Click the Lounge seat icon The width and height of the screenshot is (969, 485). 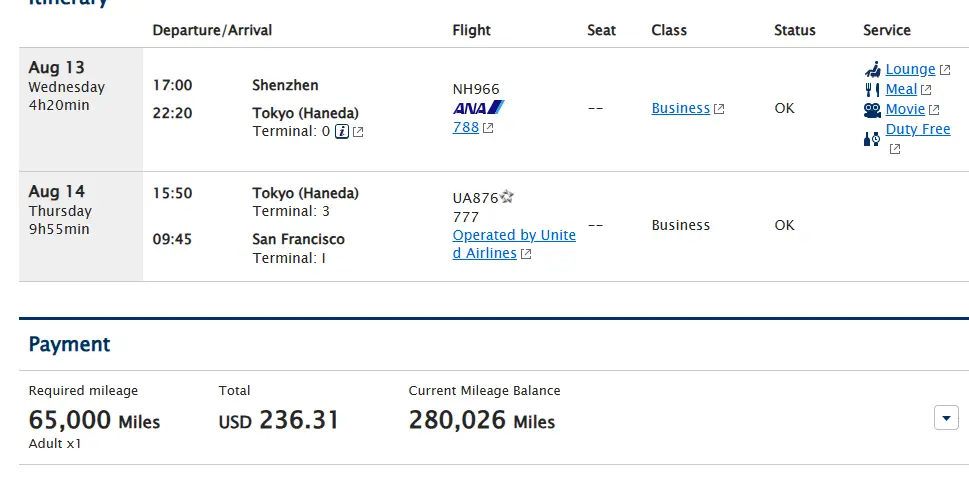[x=872, y=69]
